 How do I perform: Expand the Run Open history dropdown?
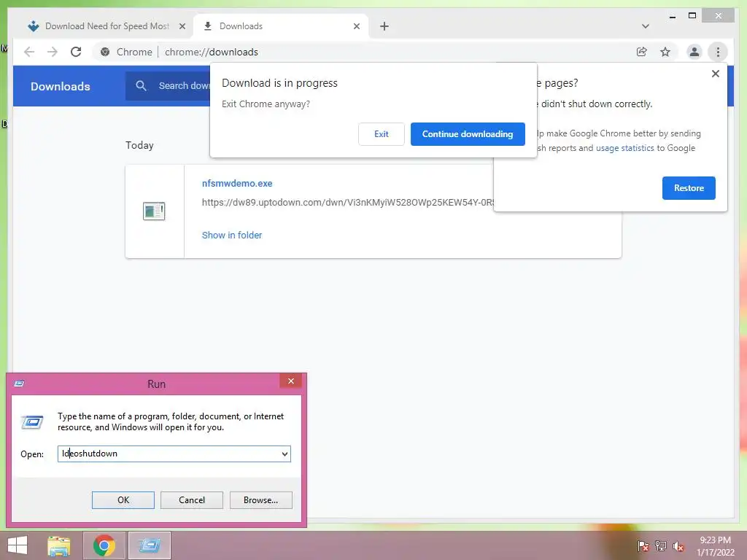click(285, 454)
